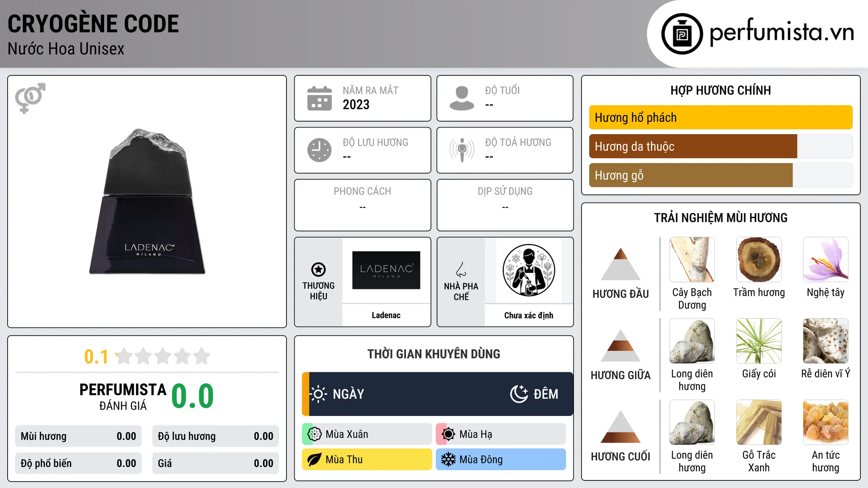Click the Ladenac perfume bottle image
This screenshot has height=488, width=868.
147,201
